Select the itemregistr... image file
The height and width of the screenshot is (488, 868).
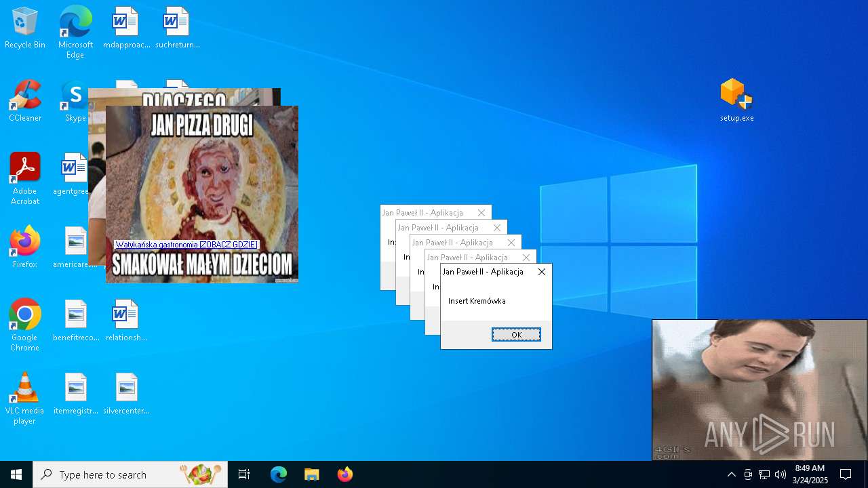pyautogui.click(x=76, y=394)
